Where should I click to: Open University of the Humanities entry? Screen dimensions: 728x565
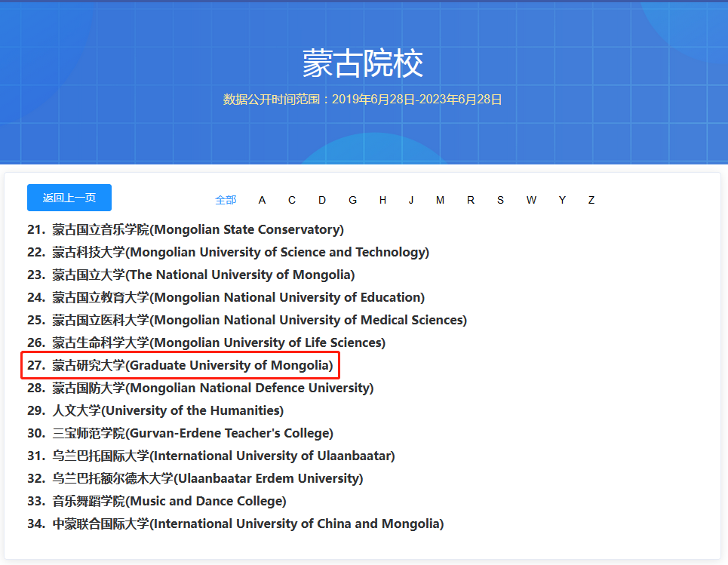155,410
